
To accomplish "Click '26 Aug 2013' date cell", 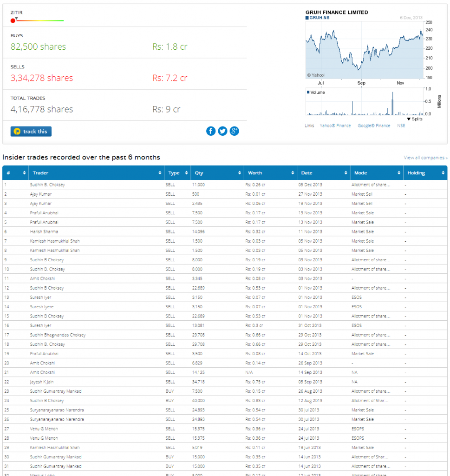I will tap(310, 391).
